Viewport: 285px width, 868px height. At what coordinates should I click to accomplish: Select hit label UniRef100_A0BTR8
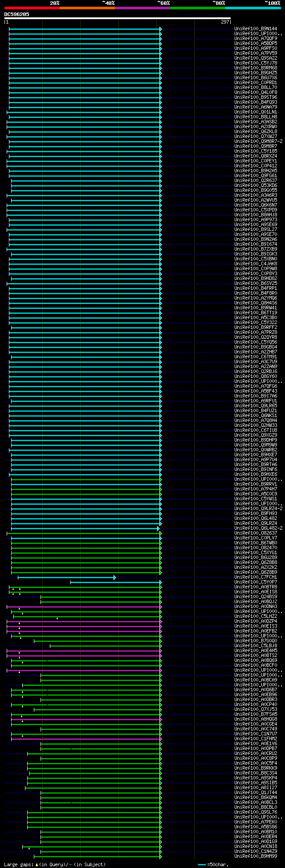pyautogui.click(x=256, y=587)
